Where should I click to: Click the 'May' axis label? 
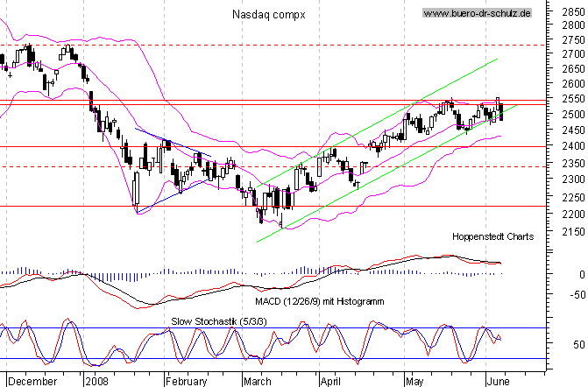(414, 382)
